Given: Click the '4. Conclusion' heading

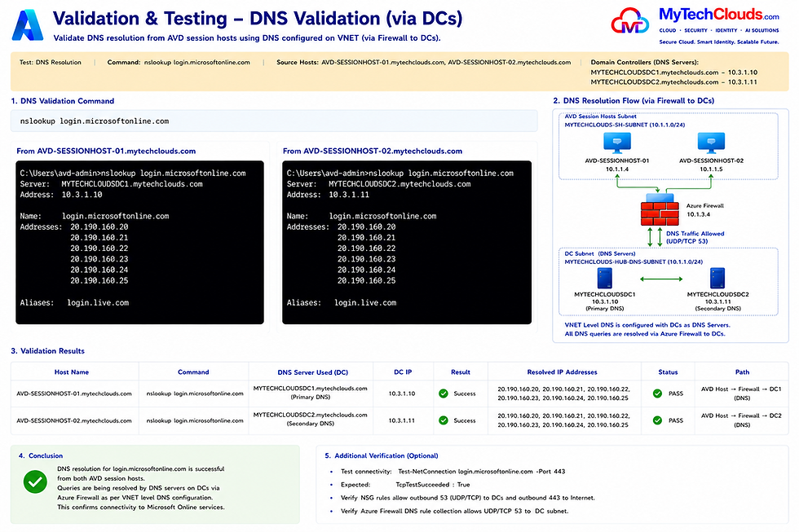Looking at the screenshot, I should click(x=41, y=455).
